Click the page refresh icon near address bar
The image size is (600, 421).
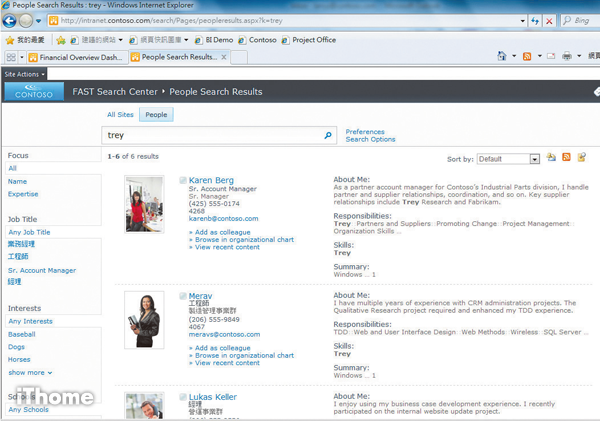[x=536, y=20]
